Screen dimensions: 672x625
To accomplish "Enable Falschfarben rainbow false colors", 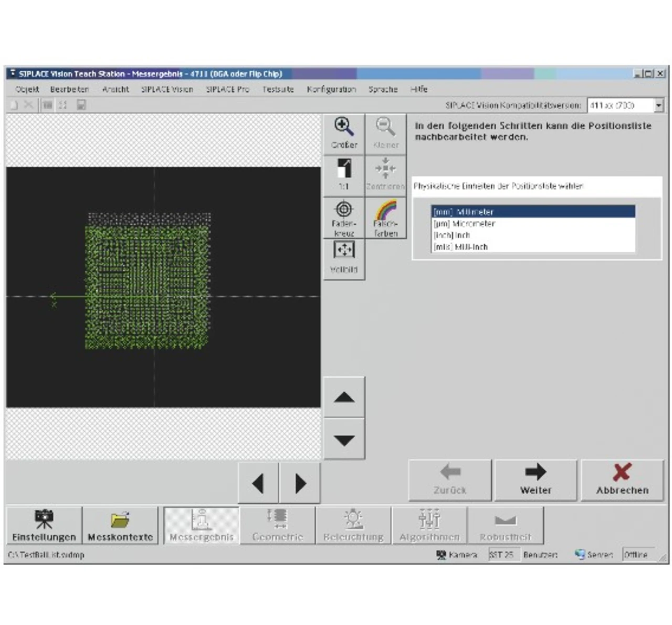I will point(386,218).
